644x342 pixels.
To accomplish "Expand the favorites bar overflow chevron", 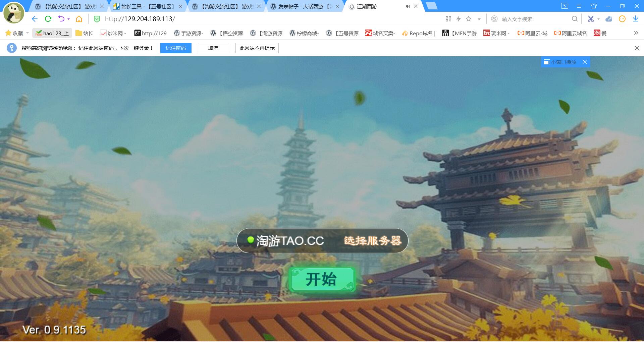I will [x=636, y=33].
